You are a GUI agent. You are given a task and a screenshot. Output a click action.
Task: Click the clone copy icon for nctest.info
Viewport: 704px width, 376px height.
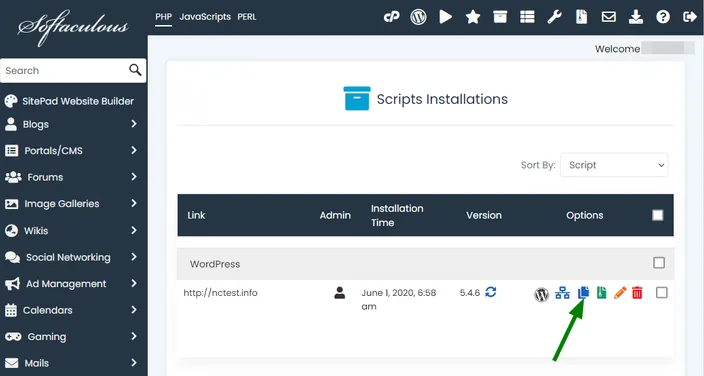tap(583, 292)
